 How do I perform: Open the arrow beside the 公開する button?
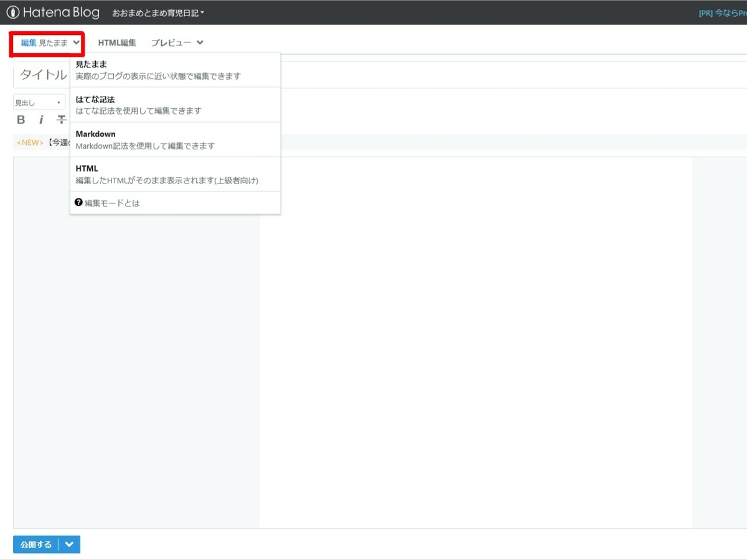pos(69,544)
